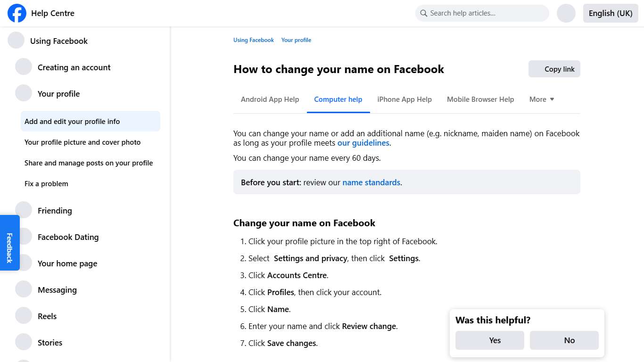Open the More tabs dropdown
This screenshot has height=362, width=644.
tap(541, 99)
